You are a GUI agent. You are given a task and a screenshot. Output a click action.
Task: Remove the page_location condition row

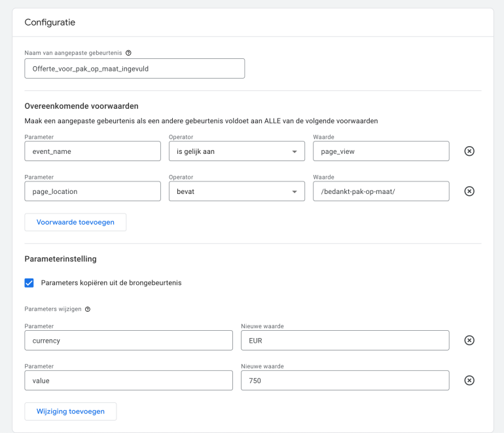tap(469, 191)
